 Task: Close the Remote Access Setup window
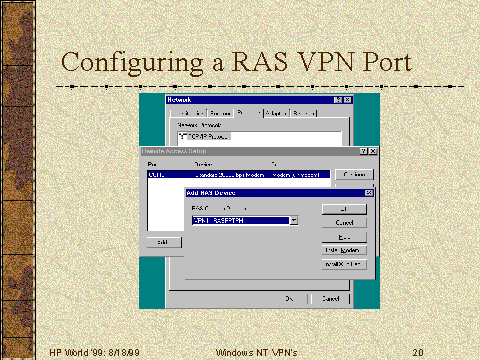(x=373, y=151)
